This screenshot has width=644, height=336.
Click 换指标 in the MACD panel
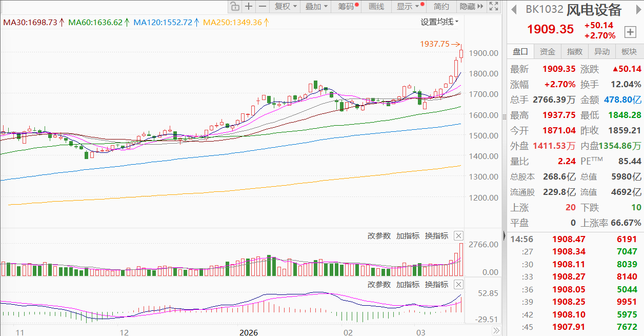click(x=436, y=284)
